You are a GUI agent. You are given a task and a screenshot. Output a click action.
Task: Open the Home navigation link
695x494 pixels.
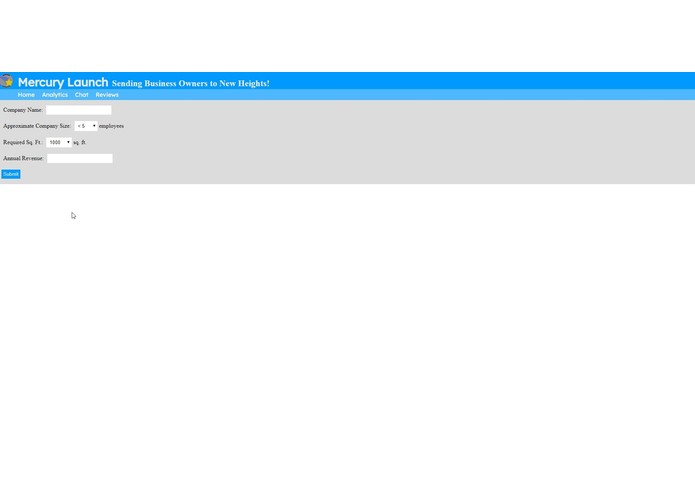tap(26, 95)
